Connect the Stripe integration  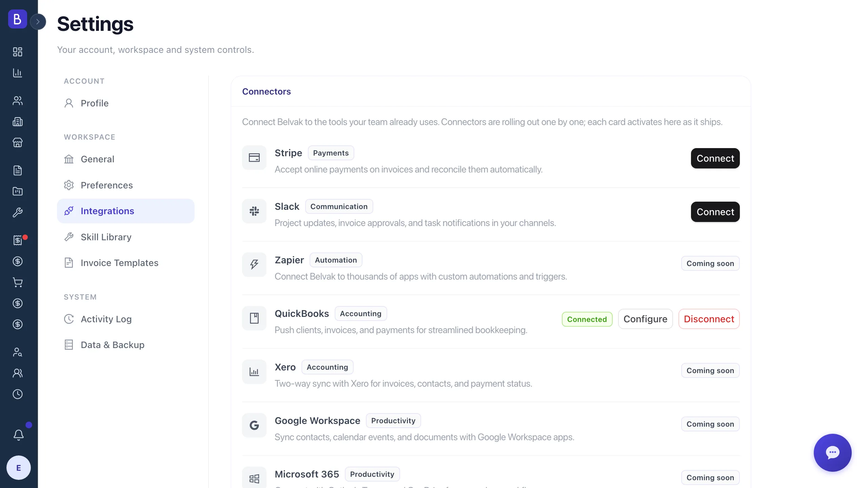[x=715, y=158]
